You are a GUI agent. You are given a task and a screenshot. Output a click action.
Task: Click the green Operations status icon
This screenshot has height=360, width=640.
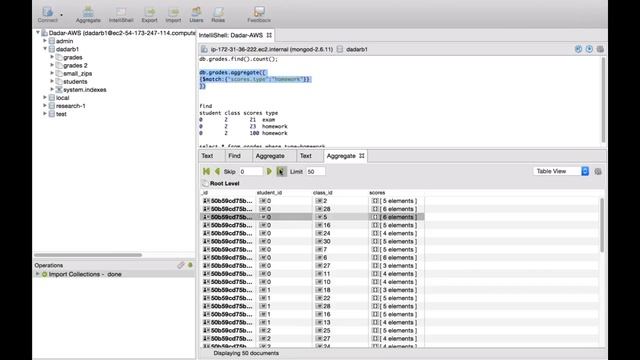point(190,265)
